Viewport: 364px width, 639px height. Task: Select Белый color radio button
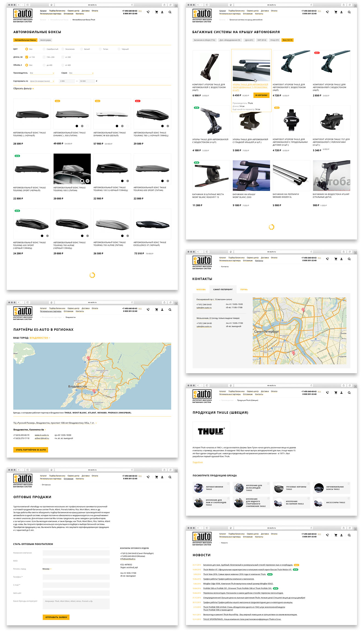(x=82, y=49)
